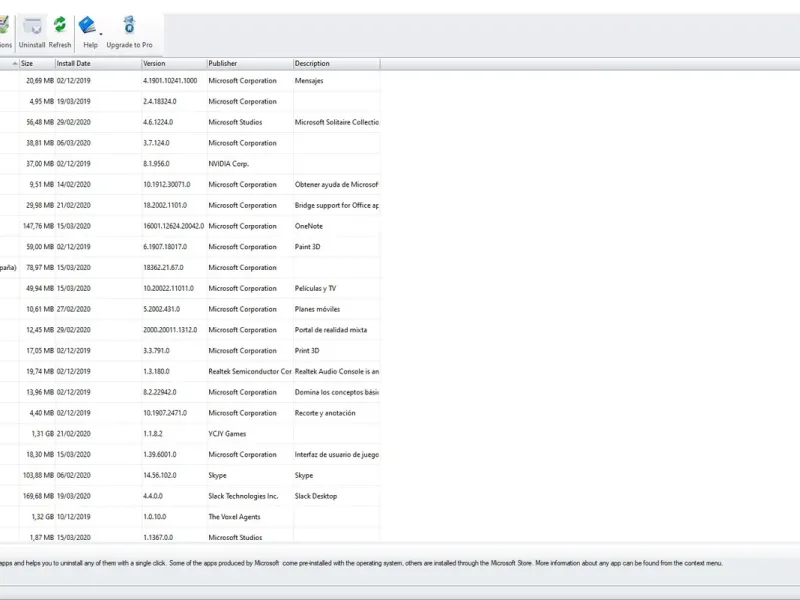Select the Slack Desktop row
Image resolution: width=800 pixels, height=600 pixels.
[190, 496]
